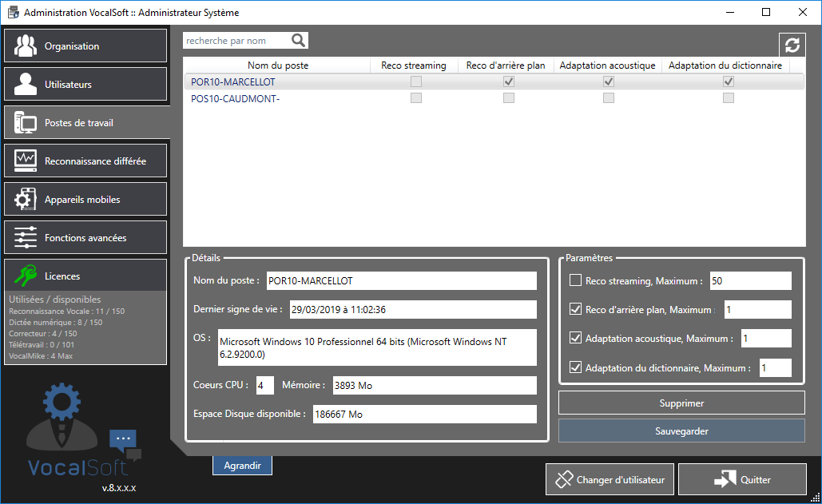The height and width of the screenshot is (504, 822).
Task: Sort by Reco d'arrière plan column header
Action: pyautogui.click(x=506, y=65)
